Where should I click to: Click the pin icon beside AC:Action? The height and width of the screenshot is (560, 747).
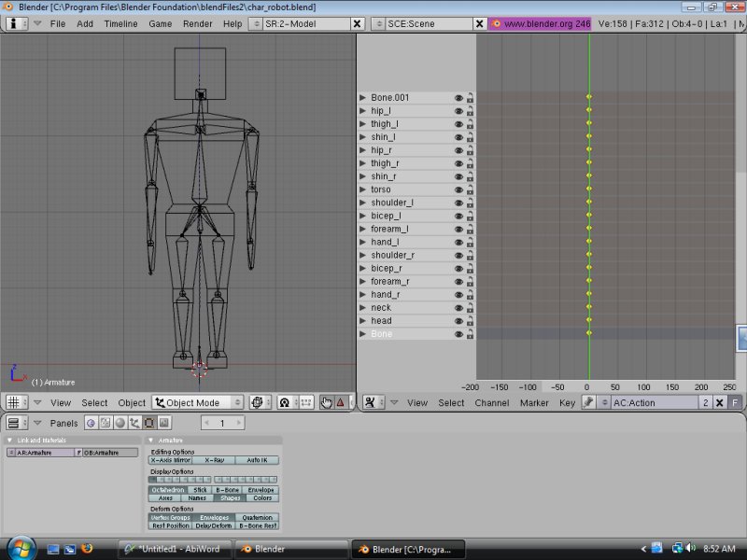click(x=589, y=402)
